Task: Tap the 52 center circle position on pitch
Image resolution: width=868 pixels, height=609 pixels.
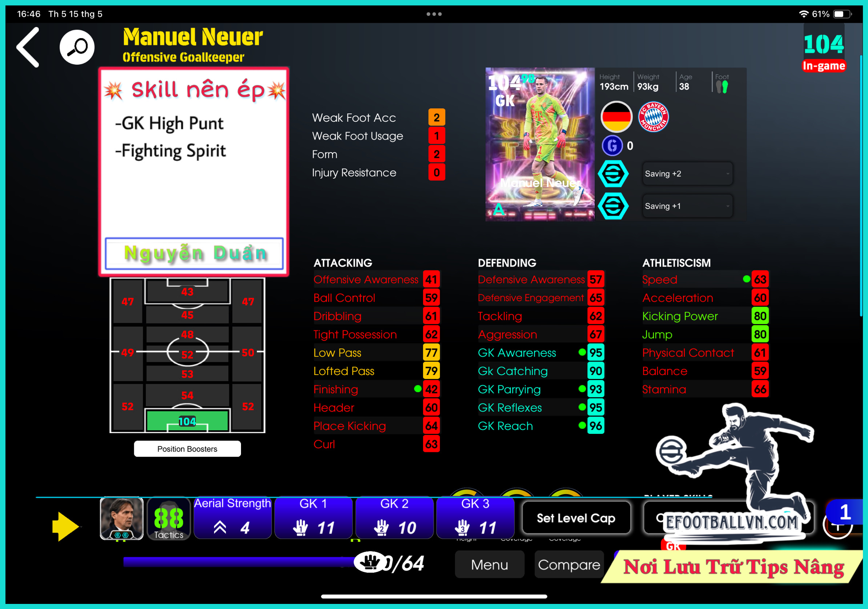Action: (187, 354)
